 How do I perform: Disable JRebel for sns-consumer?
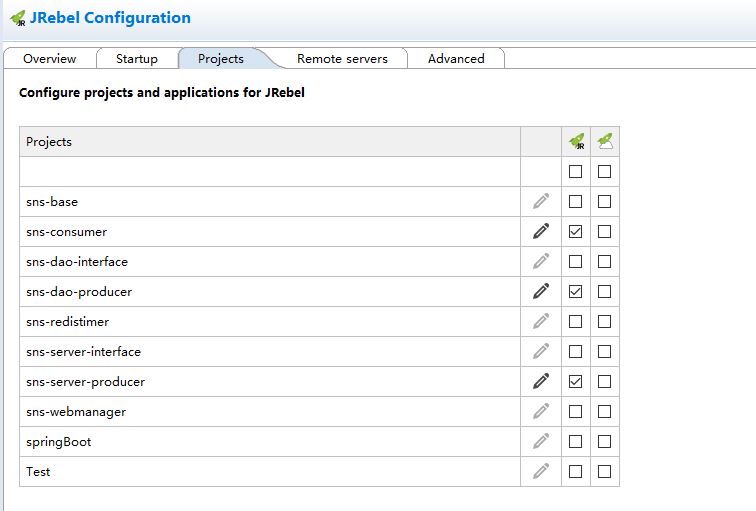pos(575,231)
